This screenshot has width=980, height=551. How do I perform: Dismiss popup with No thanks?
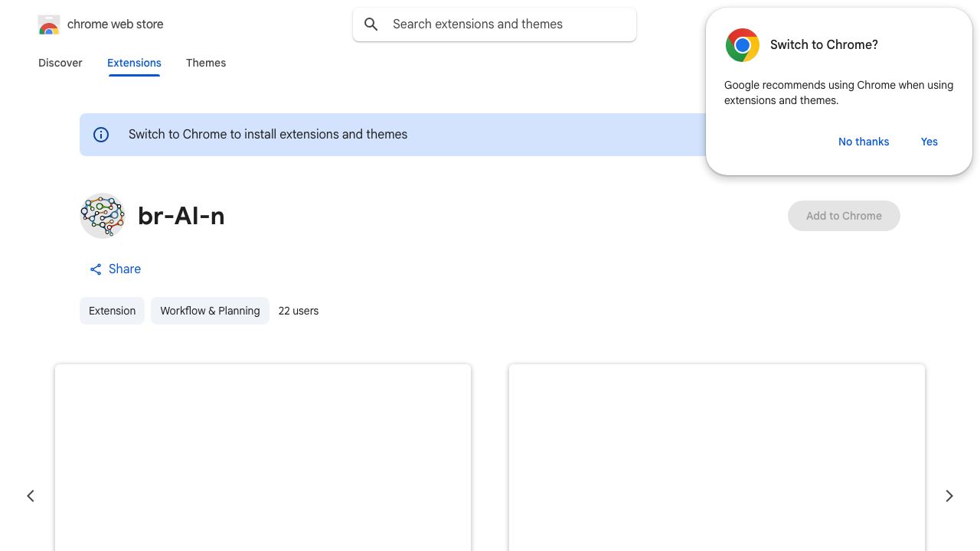(864, 142)
